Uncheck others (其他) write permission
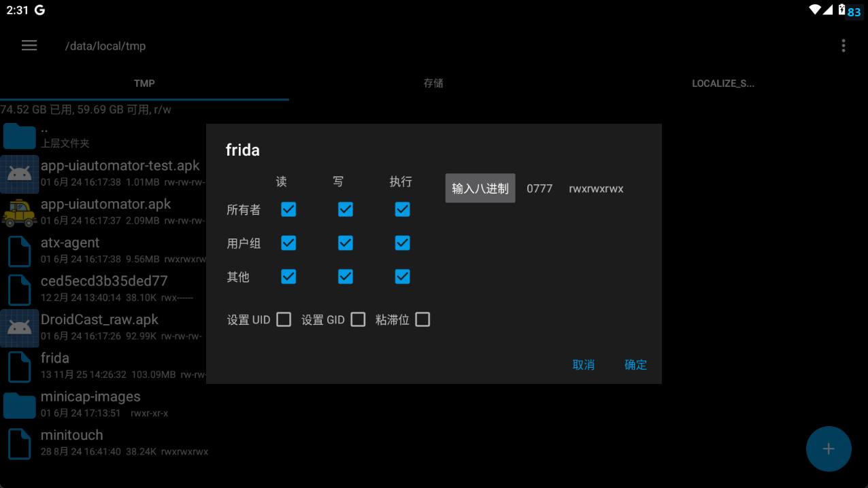Image resolution: width=868 pixels, height=488 pixels. coord(346,277)
